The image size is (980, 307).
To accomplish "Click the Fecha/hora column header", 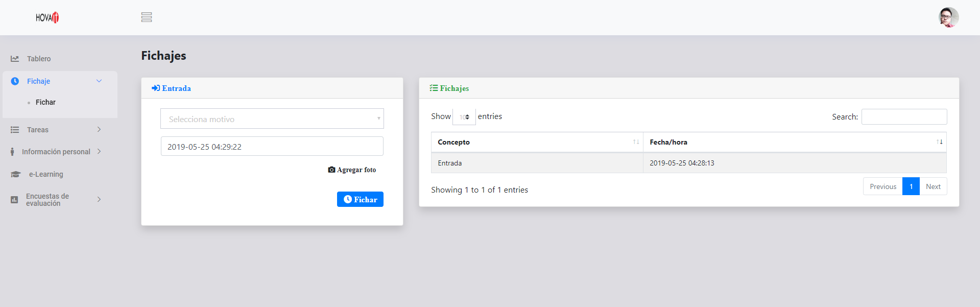I will [795, 142].
